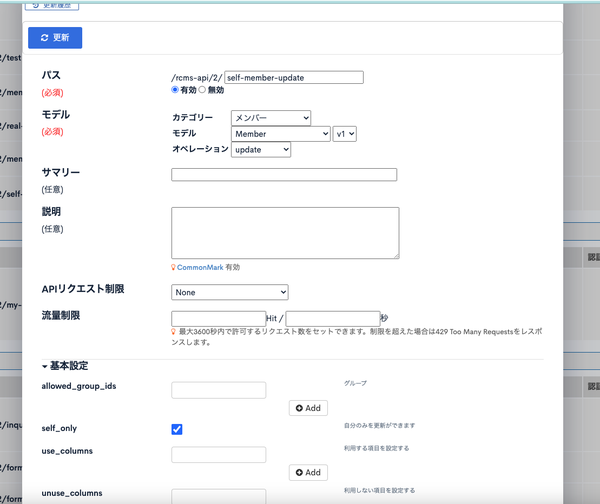Click Add button for use_columns

pos(308,472)
